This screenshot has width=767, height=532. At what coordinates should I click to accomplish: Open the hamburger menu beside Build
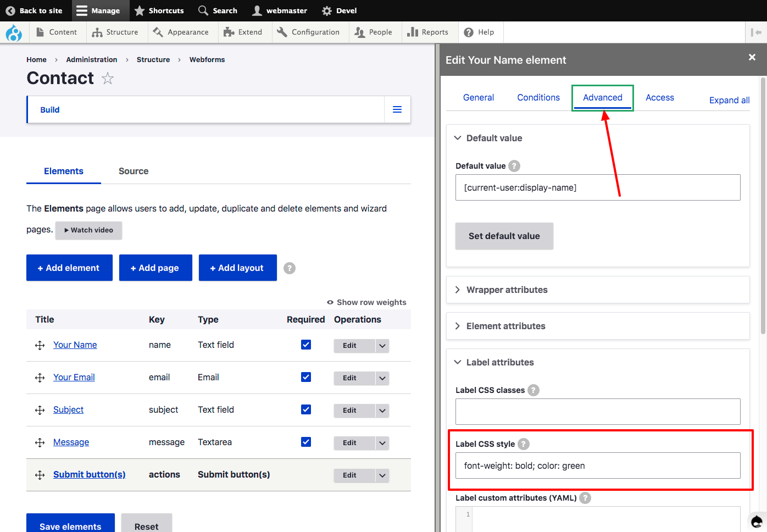pos(397,110)
